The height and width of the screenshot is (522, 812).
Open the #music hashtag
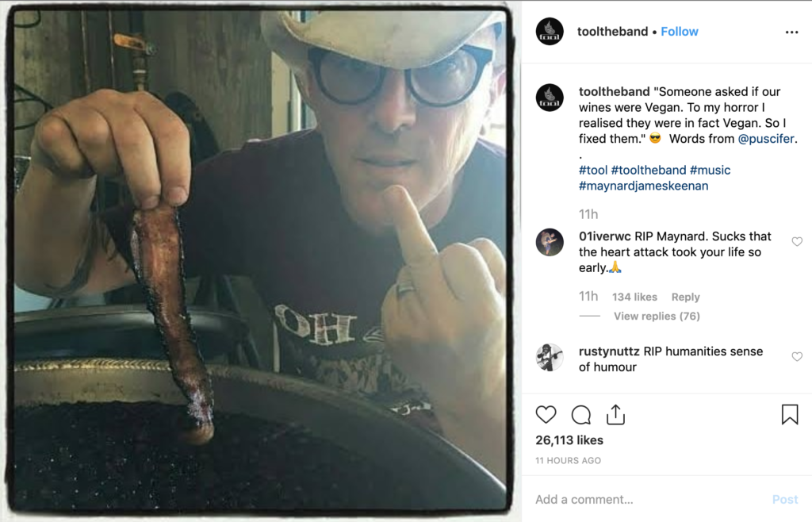pyautogui.click(x=710, y=171)
